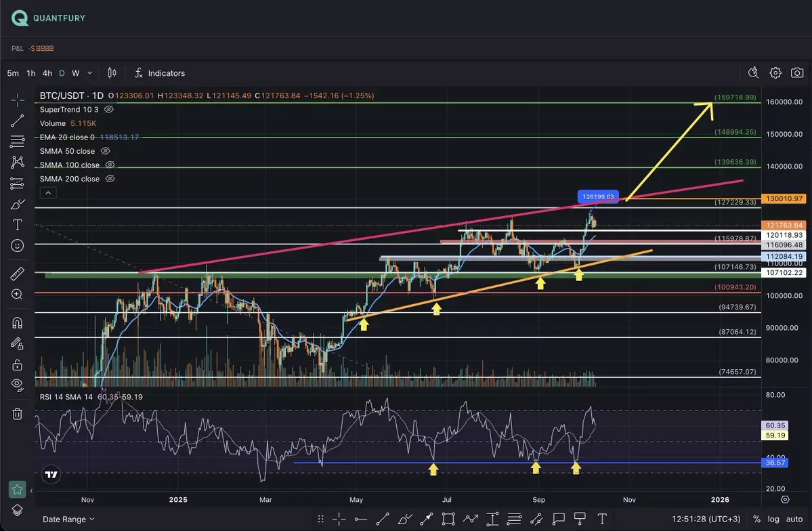Toggle SMMA 200 close visibility eye
The width and height of the screenshot is (812, 531).
(110, 179)
